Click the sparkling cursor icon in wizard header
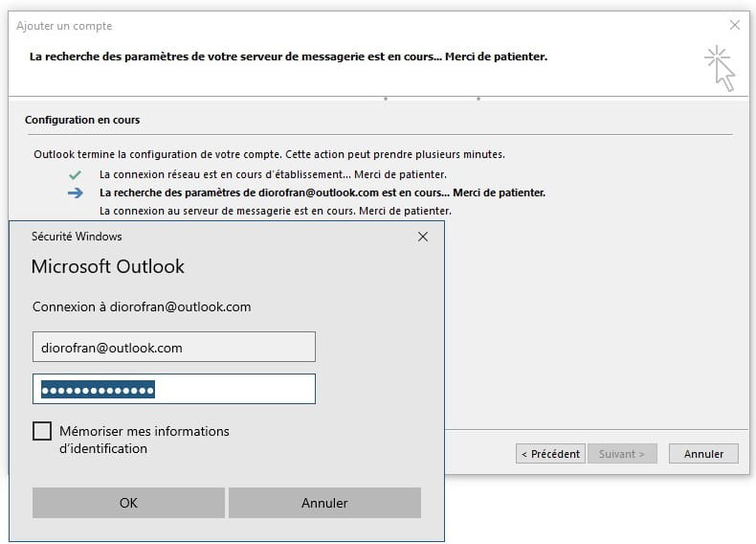This screenshot has height=544, width=756. (720, 68)
